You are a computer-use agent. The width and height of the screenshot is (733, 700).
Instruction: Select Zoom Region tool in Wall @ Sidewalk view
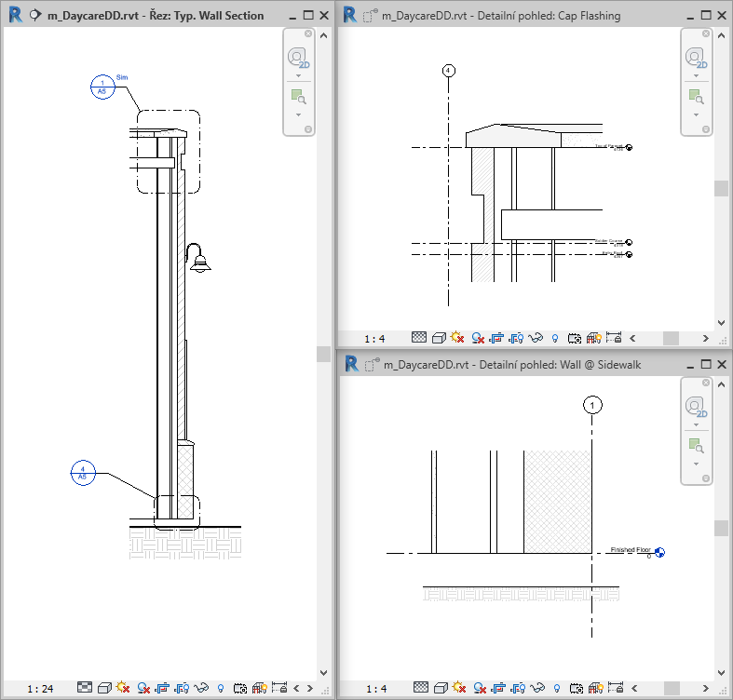696,445
